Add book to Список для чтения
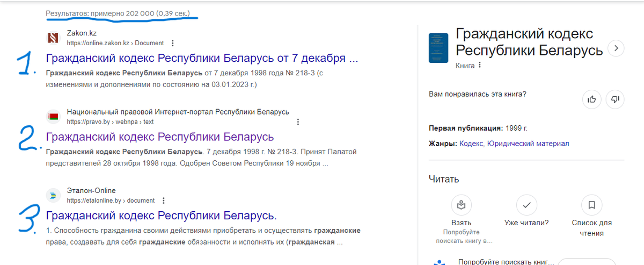Image resolution: width=644 pixels, height=265 pixels. tap(591, 205)
